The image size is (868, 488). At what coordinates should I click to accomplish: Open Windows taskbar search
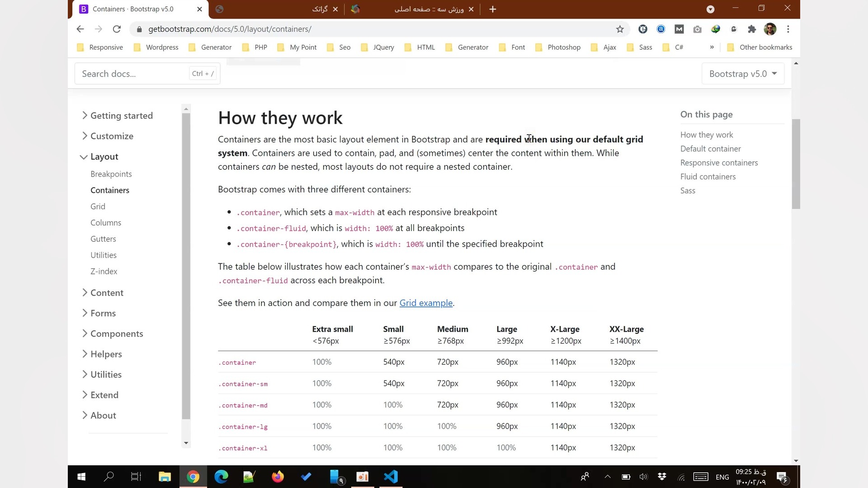[109, 477]
